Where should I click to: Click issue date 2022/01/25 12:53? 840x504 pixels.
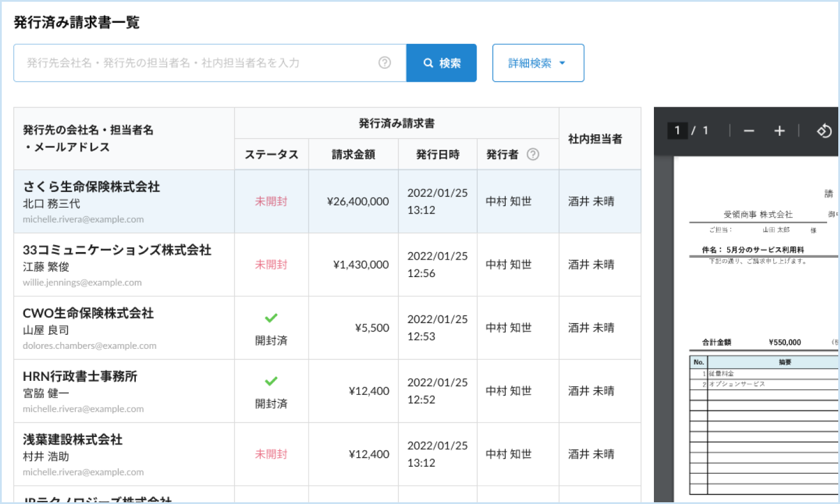437,328
